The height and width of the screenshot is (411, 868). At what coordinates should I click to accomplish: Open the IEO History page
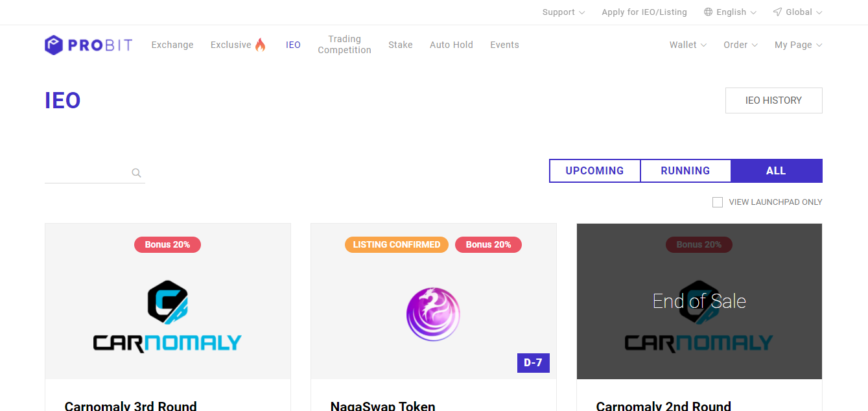(x=773, y=100)
